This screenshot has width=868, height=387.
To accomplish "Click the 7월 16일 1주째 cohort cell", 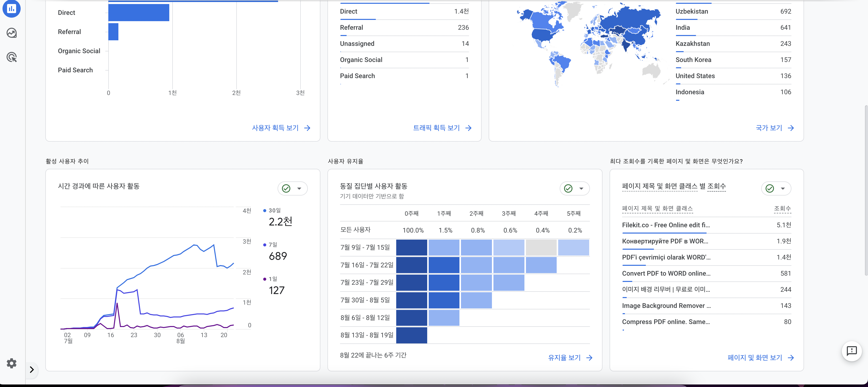I will point(444,265).
